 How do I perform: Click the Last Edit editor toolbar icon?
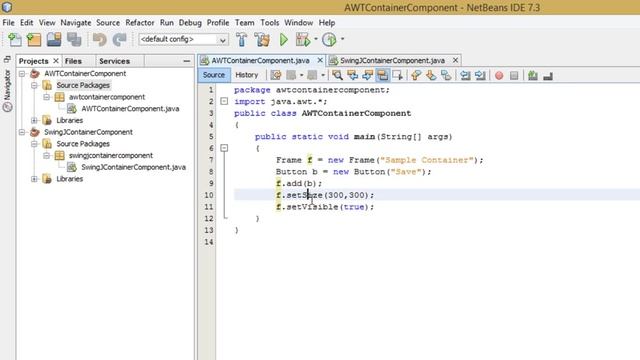click(x=276, y=76)
